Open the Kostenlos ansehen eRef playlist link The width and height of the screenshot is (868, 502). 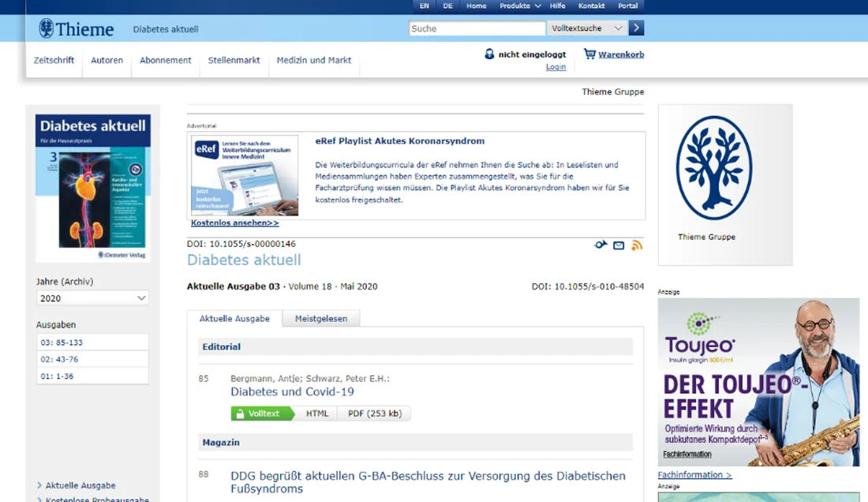[234, 223]
